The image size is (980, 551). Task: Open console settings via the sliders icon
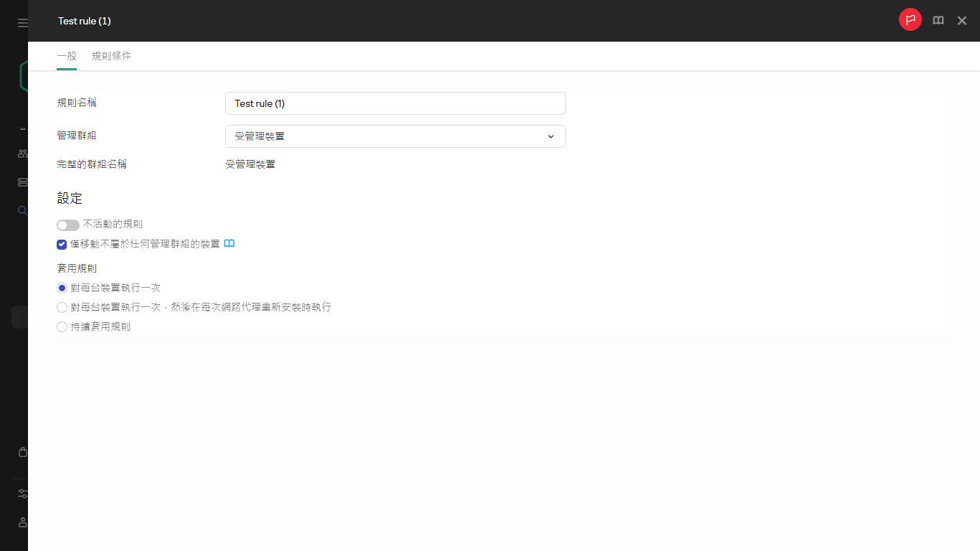click(x=22, y=494)
